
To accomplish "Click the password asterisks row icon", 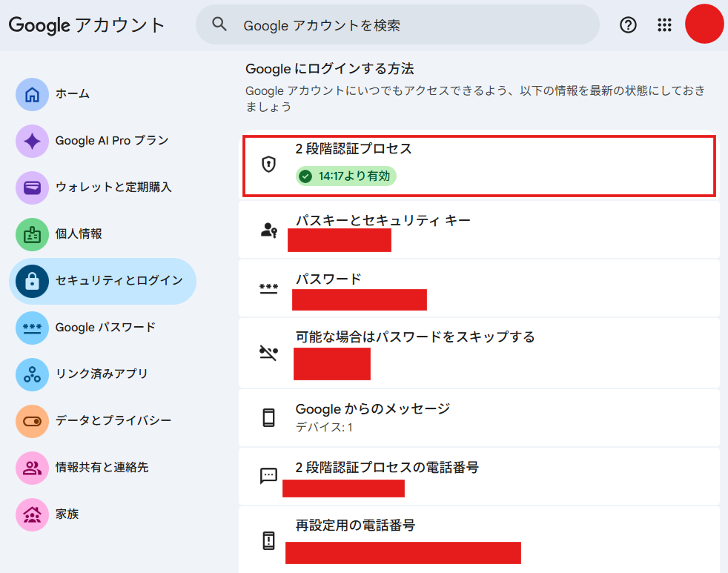I will pyautogui.click(x=268, y=288).
